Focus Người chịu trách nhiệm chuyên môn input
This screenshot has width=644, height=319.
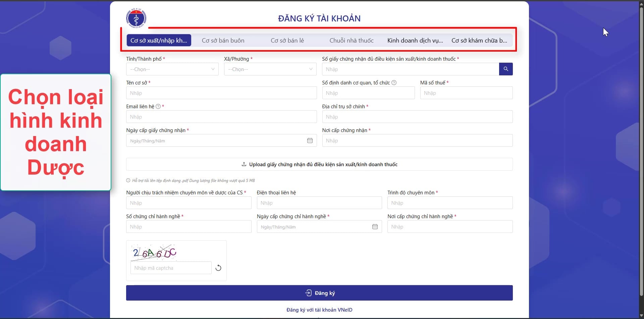(x=189, y=203)
